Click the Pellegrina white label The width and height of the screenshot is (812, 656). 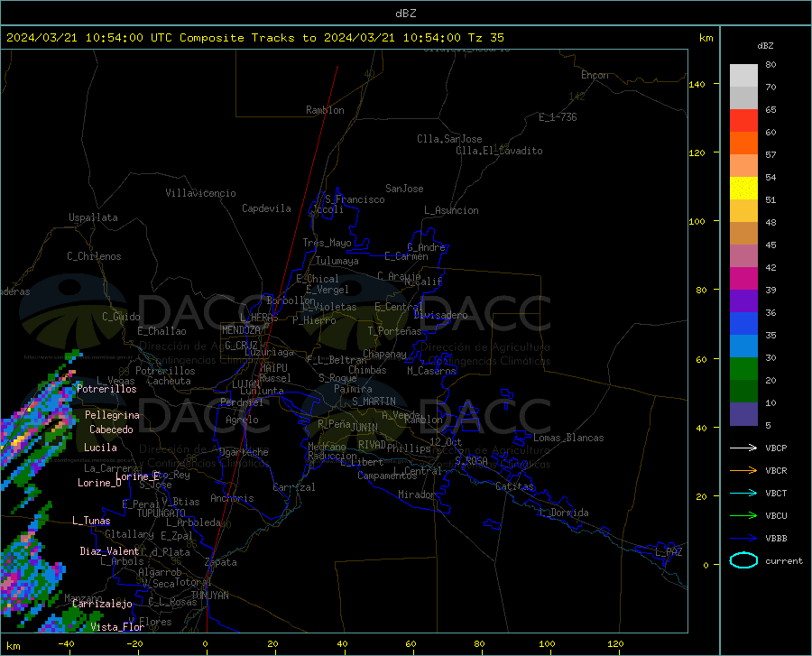pos(113,415)
